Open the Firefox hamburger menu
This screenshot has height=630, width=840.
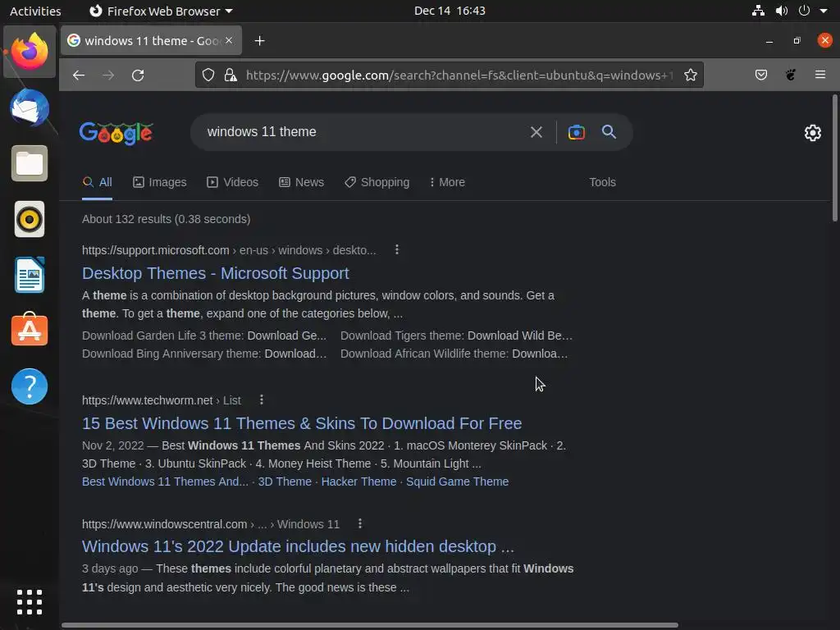tap(820, 75)
